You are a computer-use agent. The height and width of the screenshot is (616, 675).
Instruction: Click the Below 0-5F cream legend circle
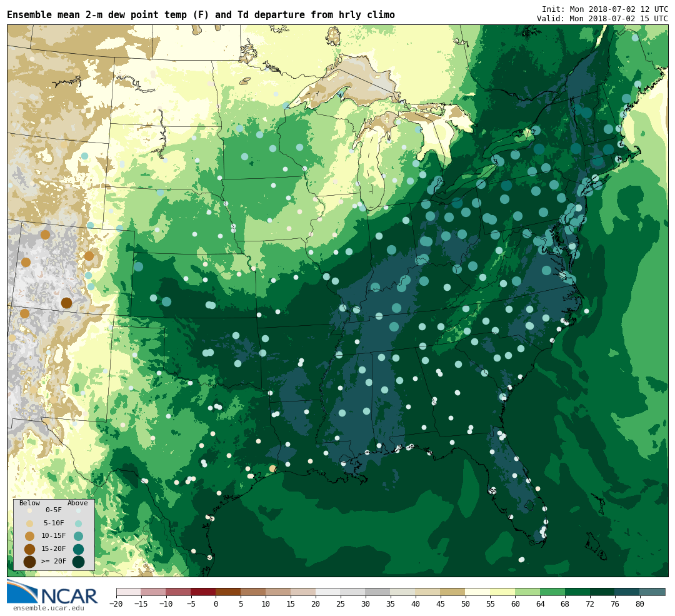(x=30, y=510)
